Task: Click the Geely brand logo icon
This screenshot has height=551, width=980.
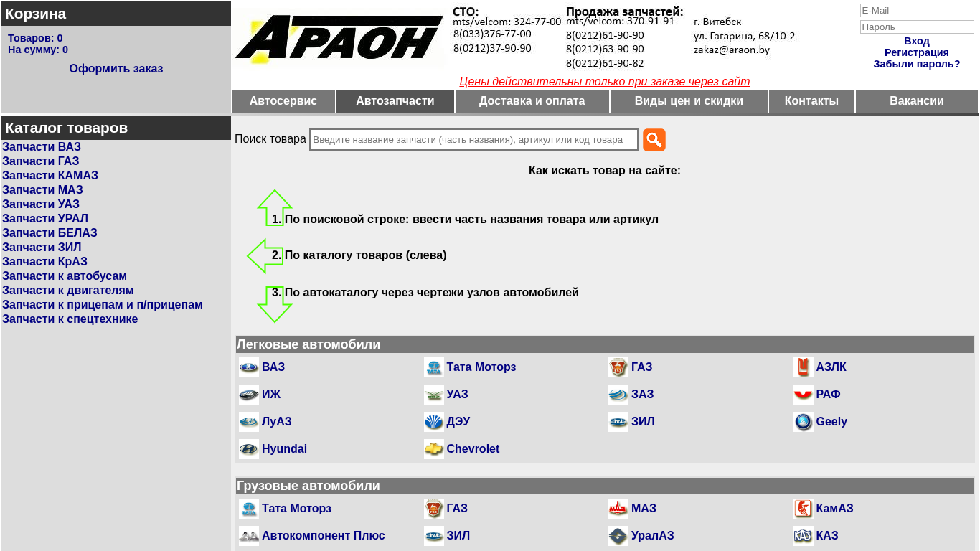Action: (804, 422)
